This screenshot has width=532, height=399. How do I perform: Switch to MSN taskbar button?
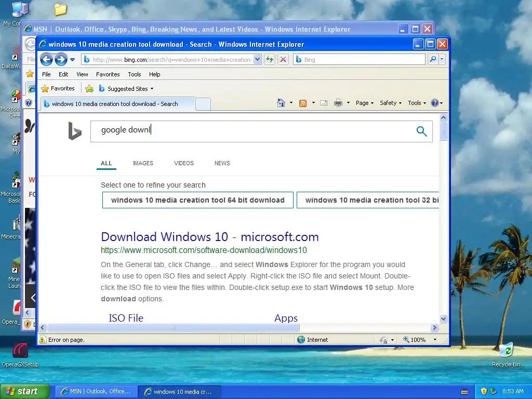pyautogui.click(x=96, y=392)
